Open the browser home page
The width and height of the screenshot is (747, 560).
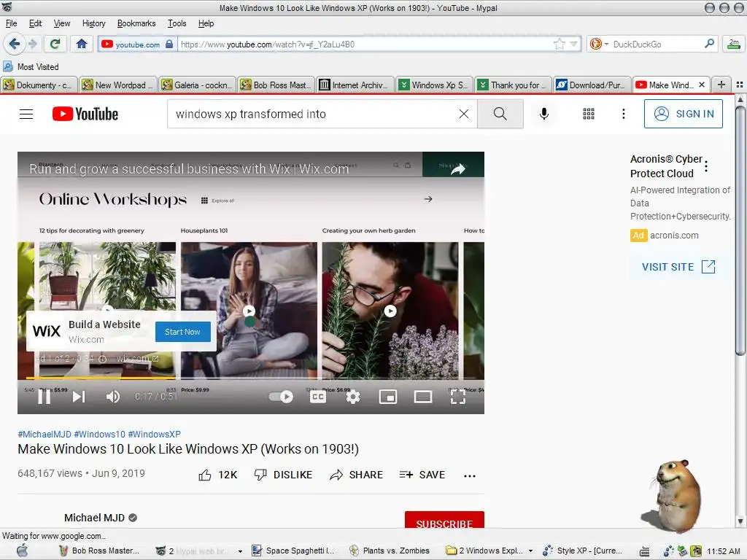82,44
